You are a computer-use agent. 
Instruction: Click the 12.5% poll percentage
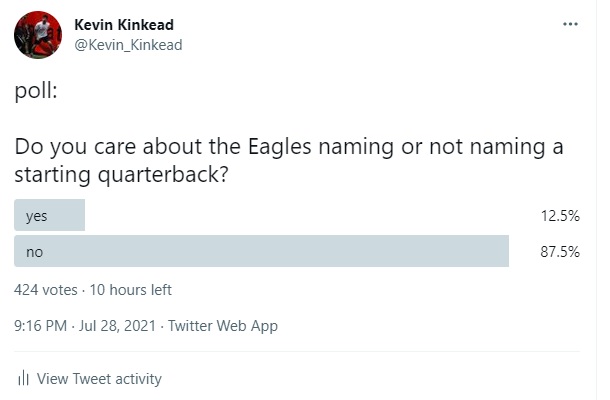(560, 216)
